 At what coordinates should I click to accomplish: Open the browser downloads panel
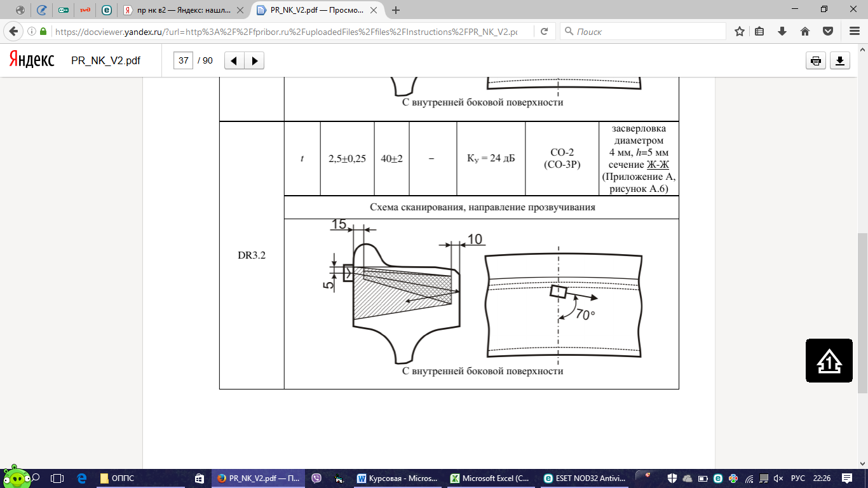tap(782, 31)
